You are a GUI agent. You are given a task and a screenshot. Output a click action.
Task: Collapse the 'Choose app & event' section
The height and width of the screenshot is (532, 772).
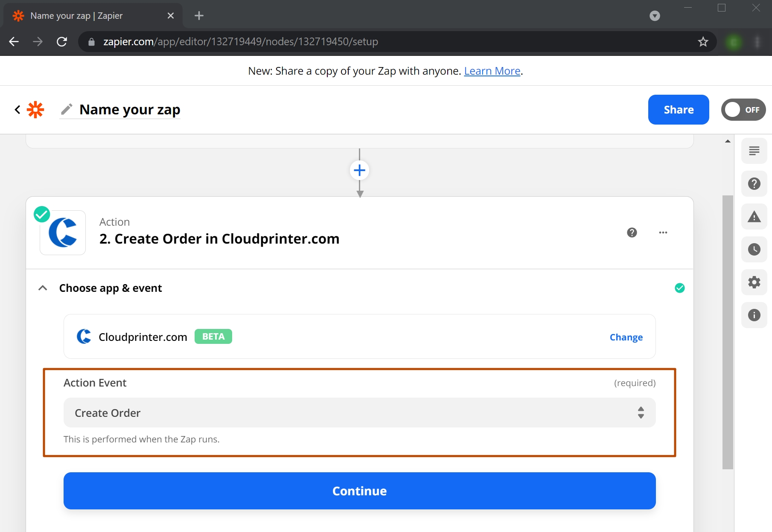43,288
